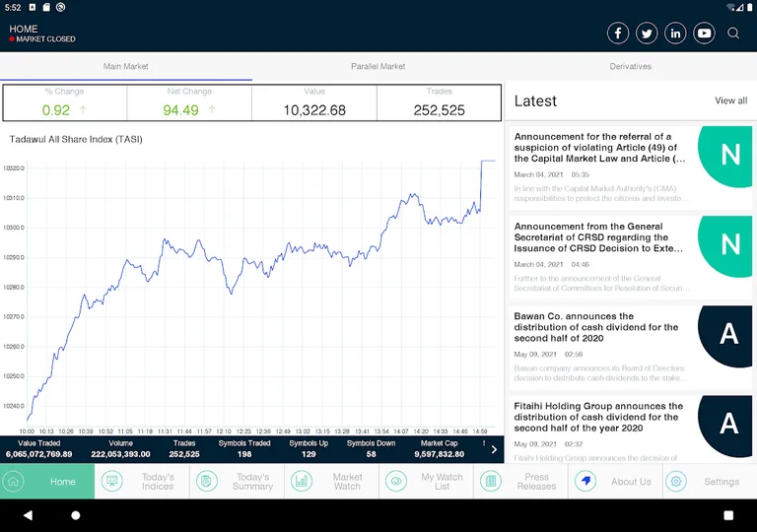Tap the Volume 222,053,393.00 stat
This screenshot has width=757, height=532.
pos(120,449)
